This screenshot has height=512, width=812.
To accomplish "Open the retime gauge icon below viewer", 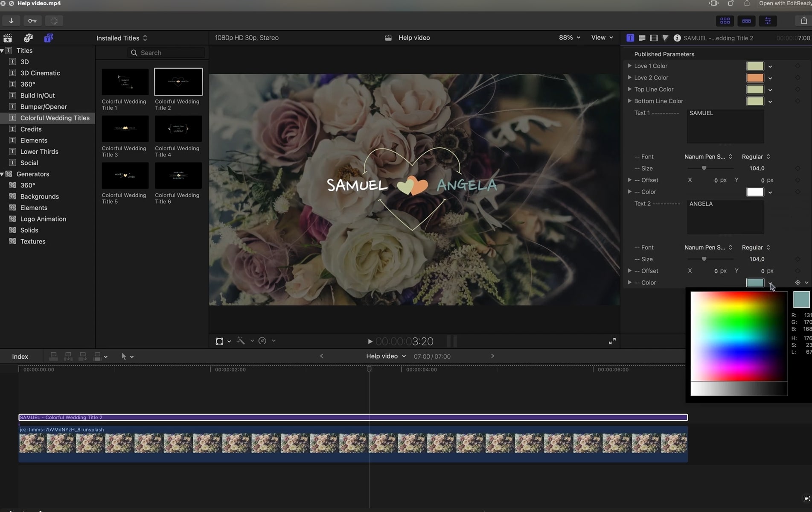I will (262, 341).
